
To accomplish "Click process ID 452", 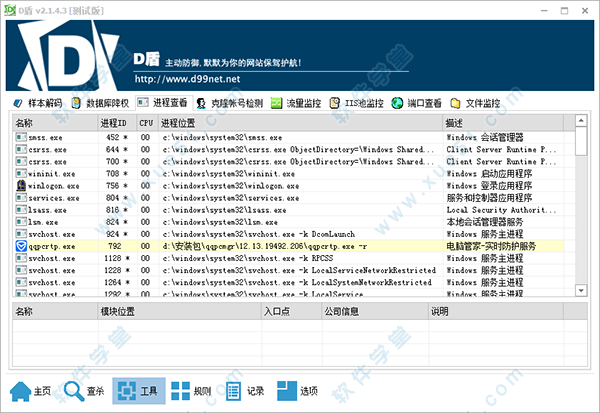I will click(112, 137).
